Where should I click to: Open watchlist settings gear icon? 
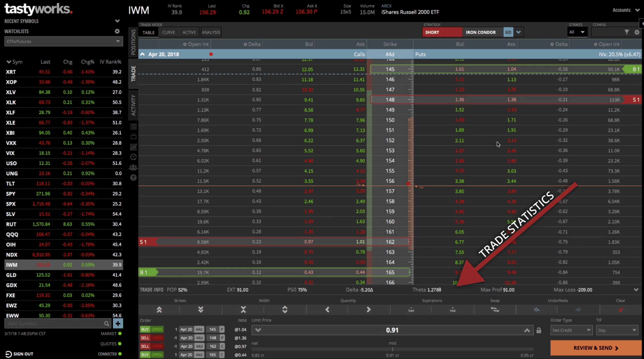tap(117, 31)
